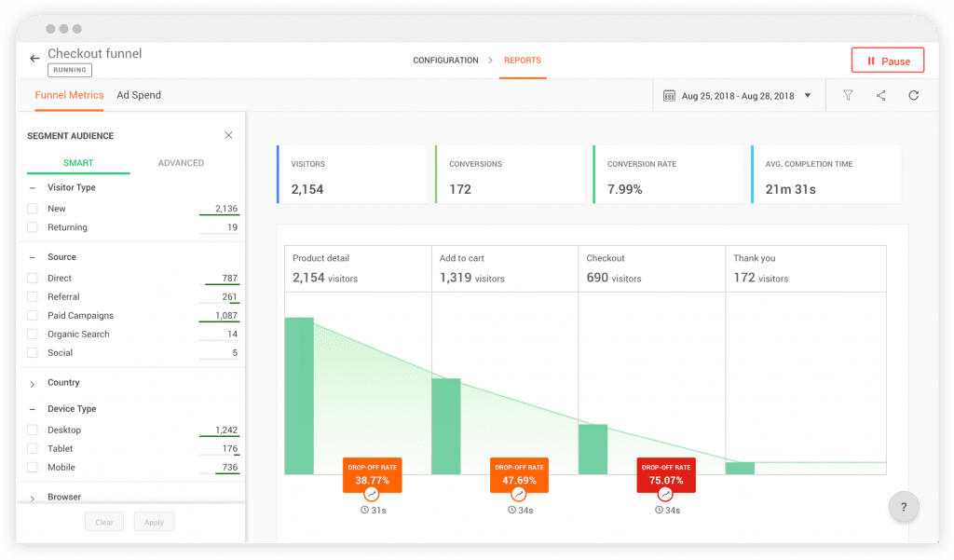
Task: Open the ADVANCED segmentation tab
Action: 180,163
